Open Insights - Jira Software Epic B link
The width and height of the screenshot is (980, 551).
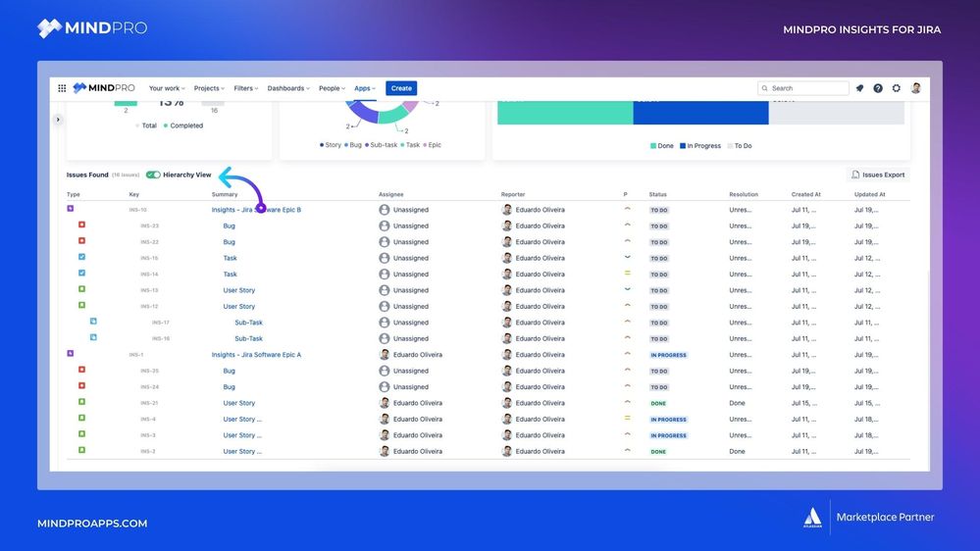click(256, 210)
